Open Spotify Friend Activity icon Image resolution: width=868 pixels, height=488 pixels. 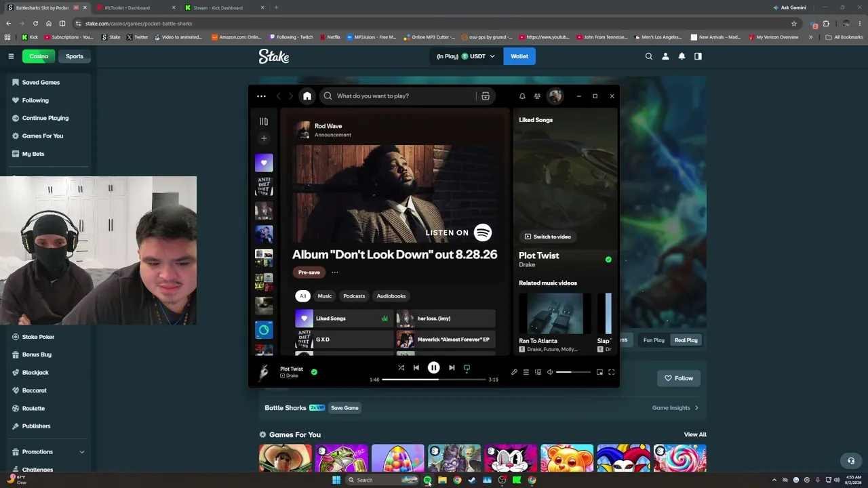pos(537,96)
